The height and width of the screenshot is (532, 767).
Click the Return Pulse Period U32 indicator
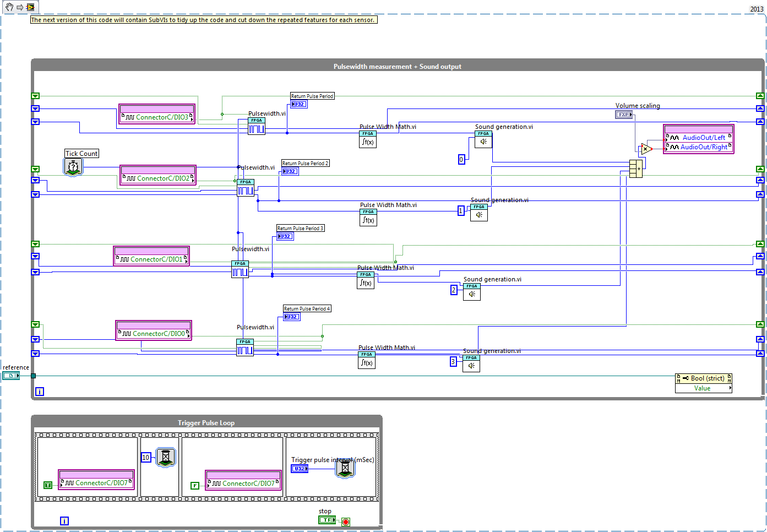point(298,104)
